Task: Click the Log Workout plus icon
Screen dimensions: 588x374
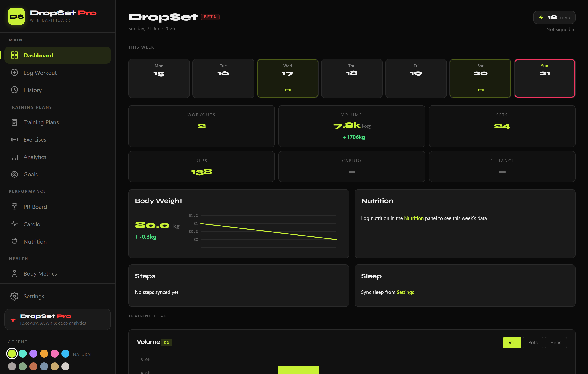Action: [x=14, y=73]
